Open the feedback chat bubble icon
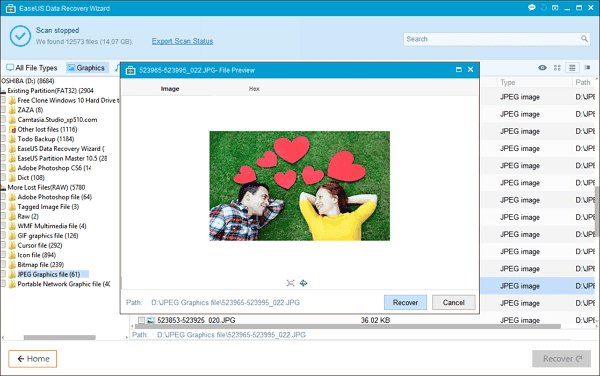 point(532,8)
